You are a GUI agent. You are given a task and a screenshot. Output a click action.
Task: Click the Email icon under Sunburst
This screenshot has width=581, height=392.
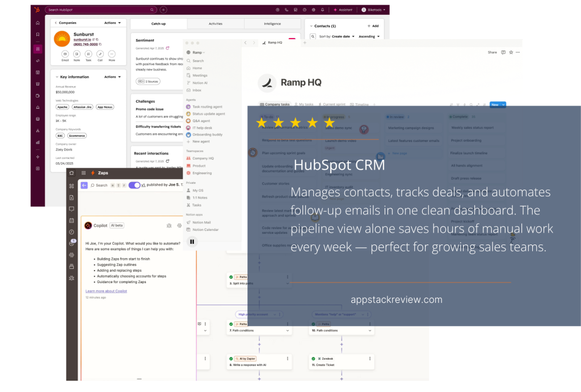pos(65,54)
